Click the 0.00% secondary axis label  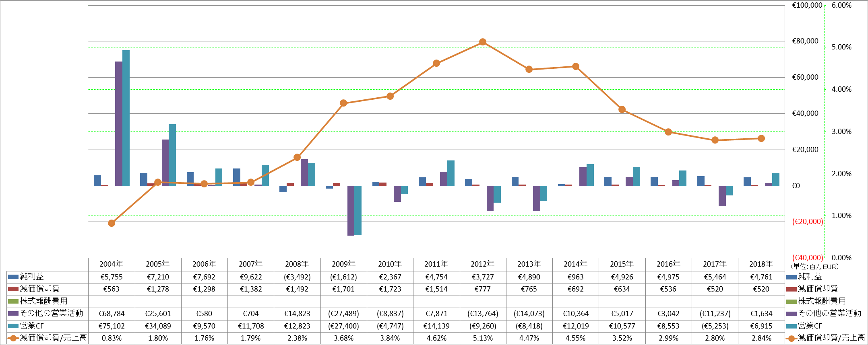click(x=841, y=258)
